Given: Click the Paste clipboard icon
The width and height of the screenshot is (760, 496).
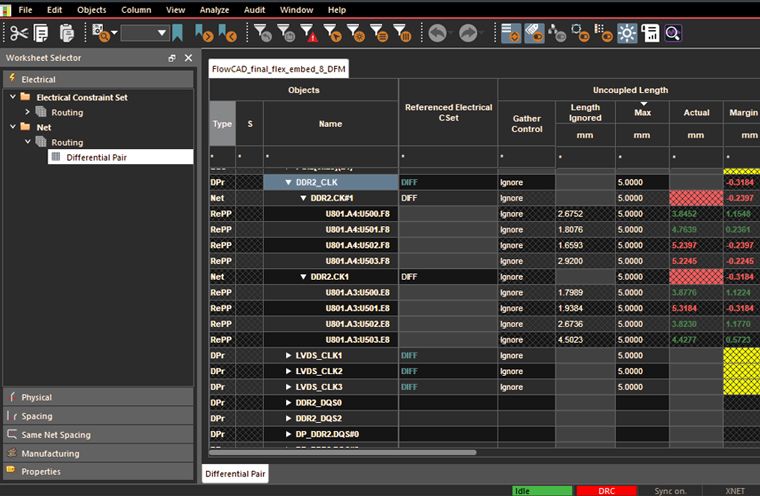Looking at the screenshot, I should [67, 33].
